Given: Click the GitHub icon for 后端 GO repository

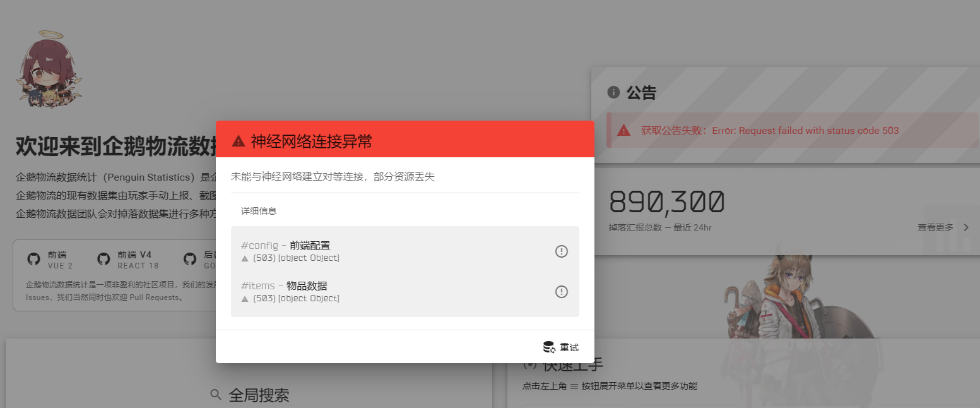Looking at the screenshot, I should (x=190, y=258).
